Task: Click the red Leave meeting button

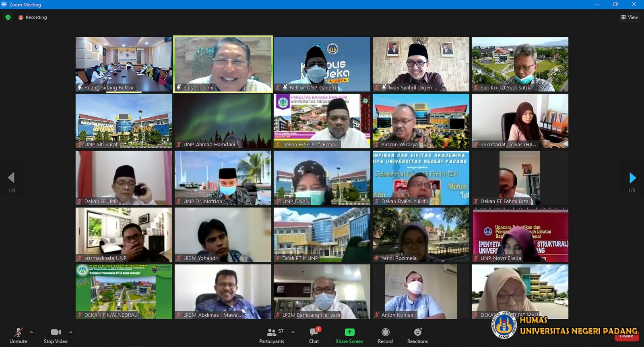Action: 627,336
